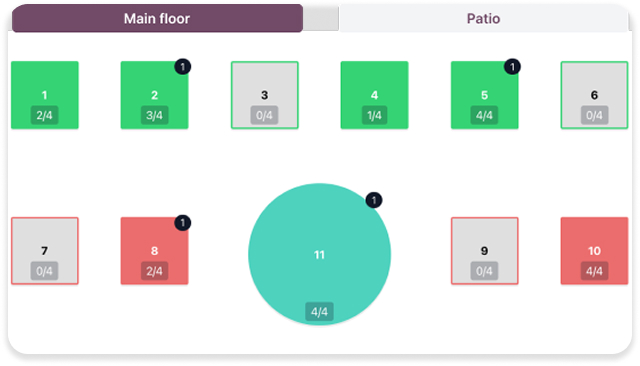Click the 4/4 seat label on table 11
The image size is (640, 366).
[x=319, y=312]
